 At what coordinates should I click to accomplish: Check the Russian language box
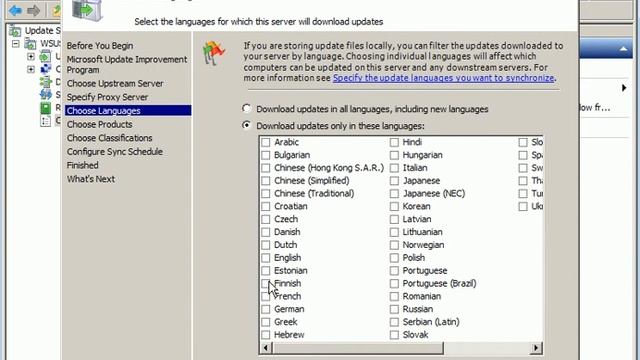[394, 309]
